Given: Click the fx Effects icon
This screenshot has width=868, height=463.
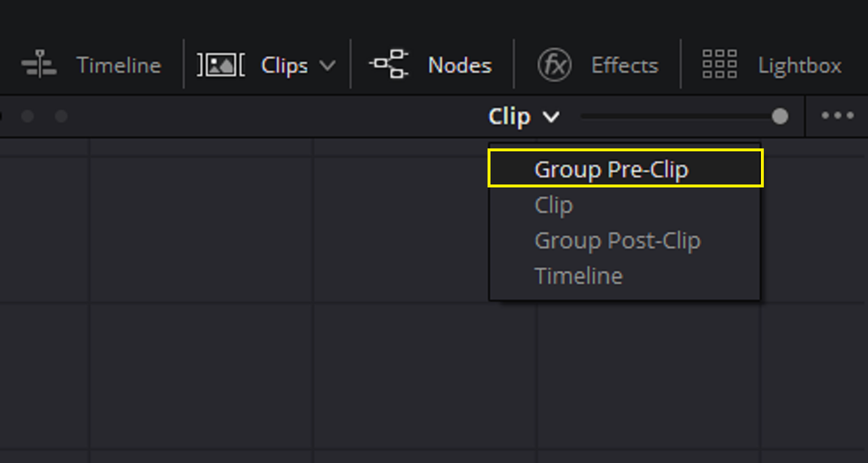Looking at the screenshot, I should click(x=555, y=65).
